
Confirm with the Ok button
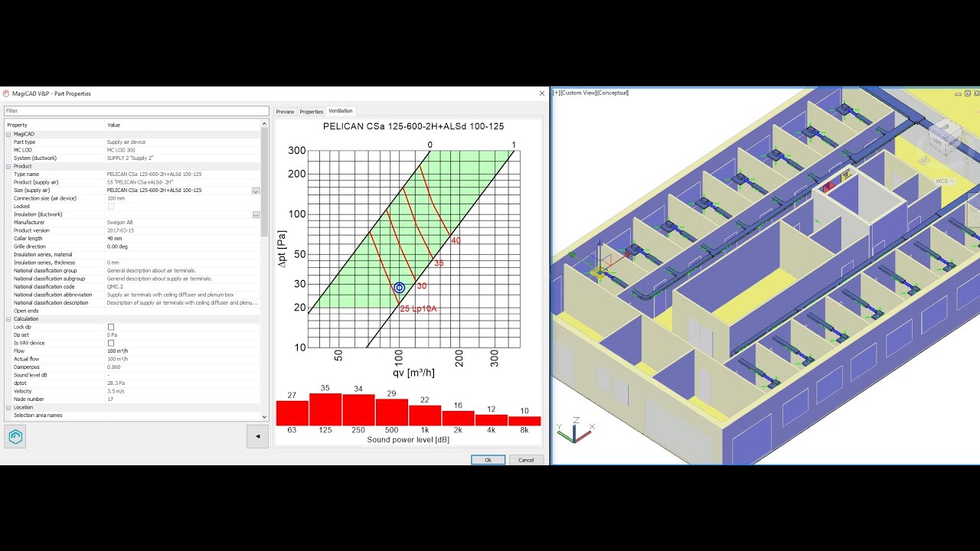point(488,460)
